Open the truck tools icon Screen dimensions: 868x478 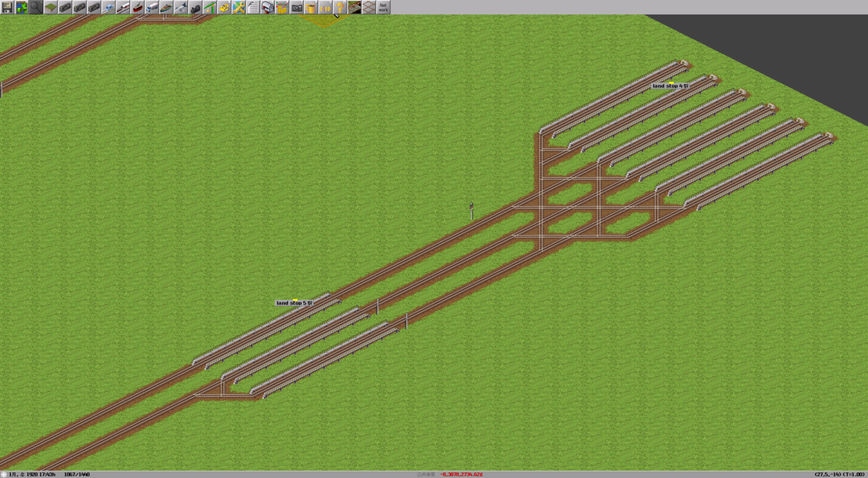(x=152, y=7)
